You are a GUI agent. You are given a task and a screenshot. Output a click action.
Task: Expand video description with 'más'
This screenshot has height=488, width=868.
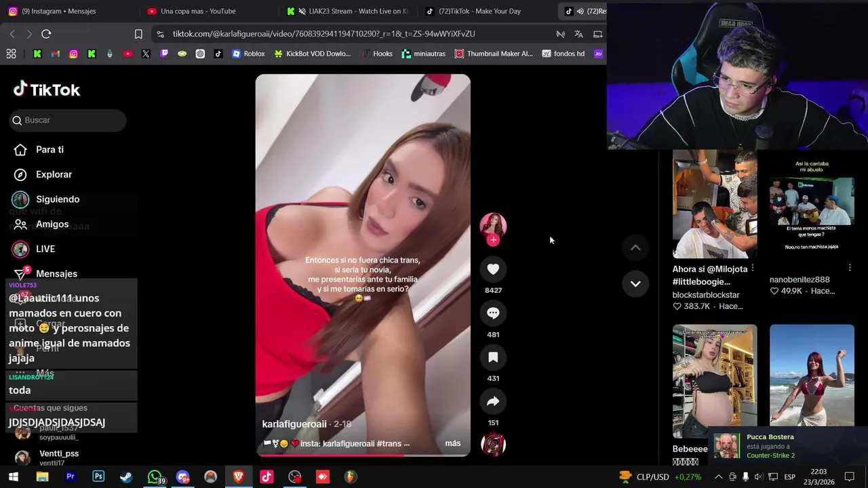coord(453,443)
